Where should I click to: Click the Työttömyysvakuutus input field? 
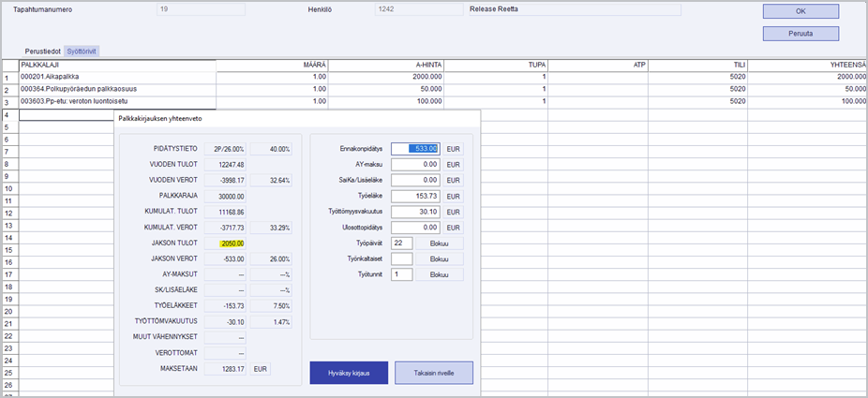[414, 212]
